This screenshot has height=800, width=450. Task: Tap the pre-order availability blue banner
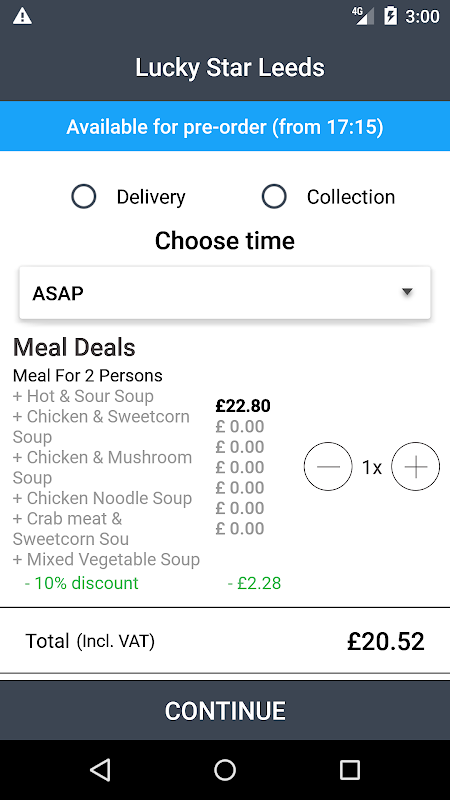click(225, 126)
